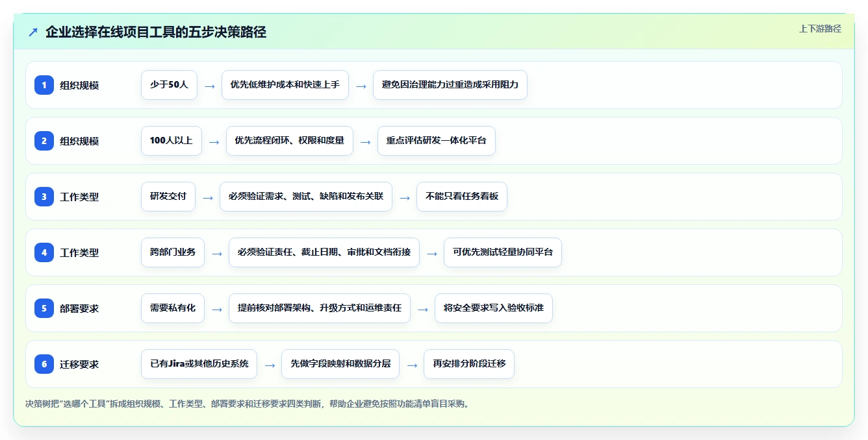Click the 必须验证责任、截止日期、审批和文档衔接 box
868x440 pixels.
324,252
